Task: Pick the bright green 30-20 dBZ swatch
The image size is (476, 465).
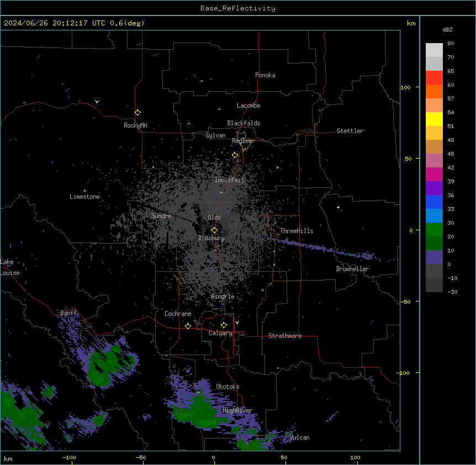Action: (x=434, y=230)
